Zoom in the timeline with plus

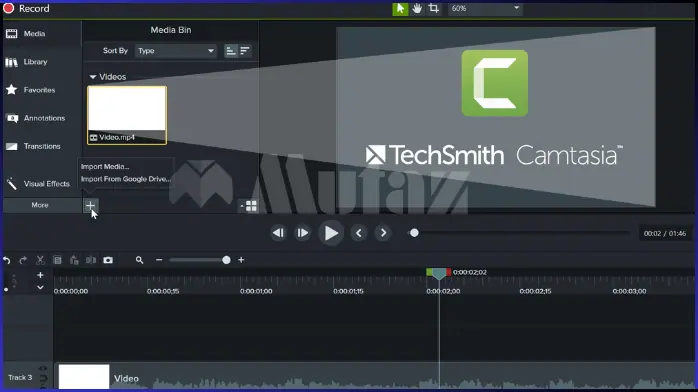click(x=241, y=260)
